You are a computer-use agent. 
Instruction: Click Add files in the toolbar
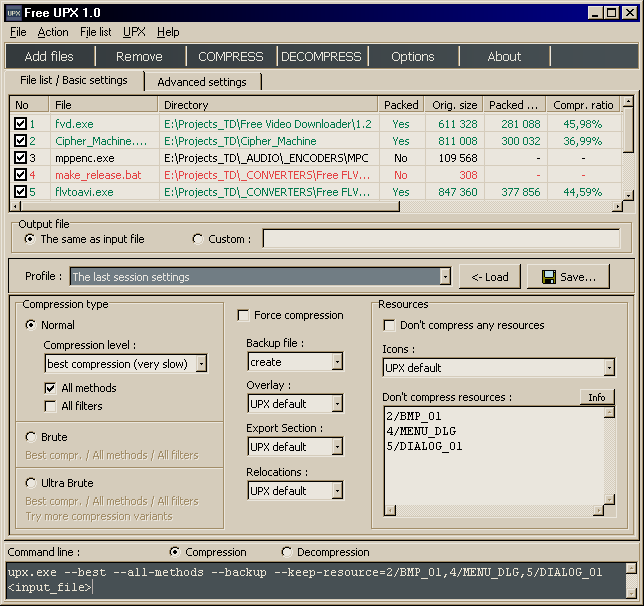coord(49,56)
